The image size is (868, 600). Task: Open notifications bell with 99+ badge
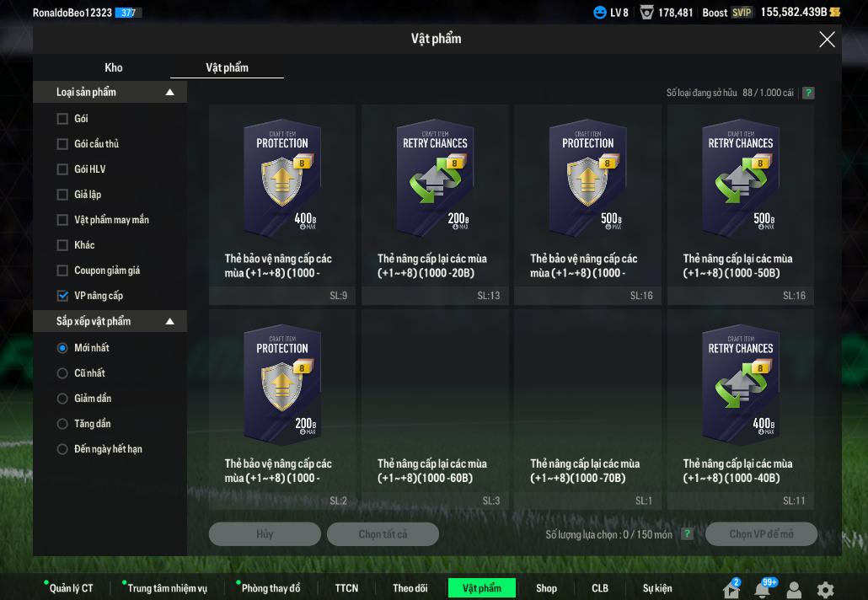(x=763, y=590)
